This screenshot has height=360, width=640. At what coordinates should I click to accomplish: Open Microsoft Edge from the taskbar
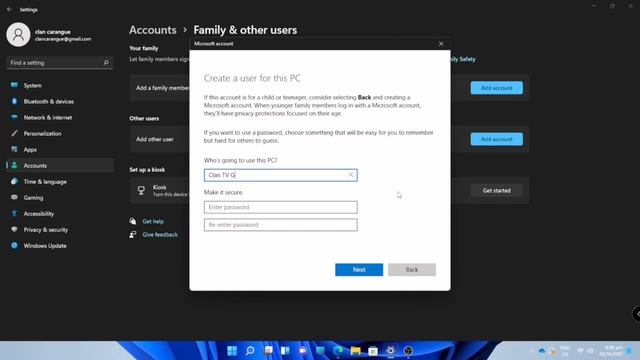(338, 351)
